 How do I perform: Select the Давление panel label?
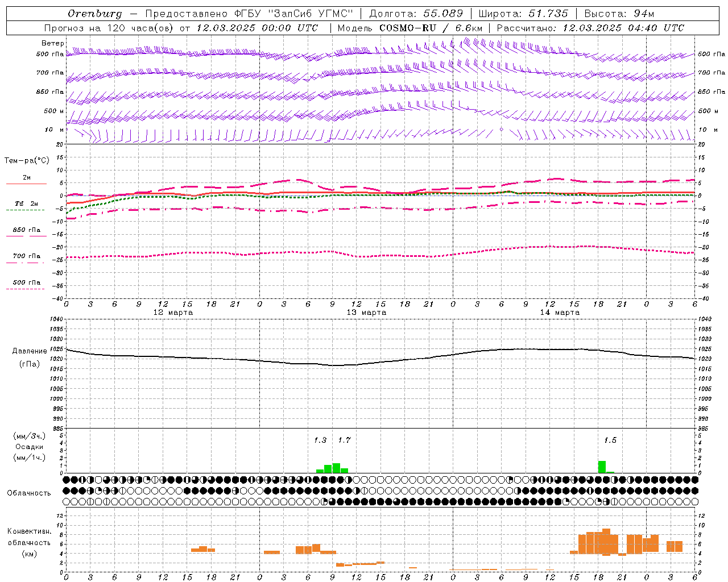click(30, 351)
